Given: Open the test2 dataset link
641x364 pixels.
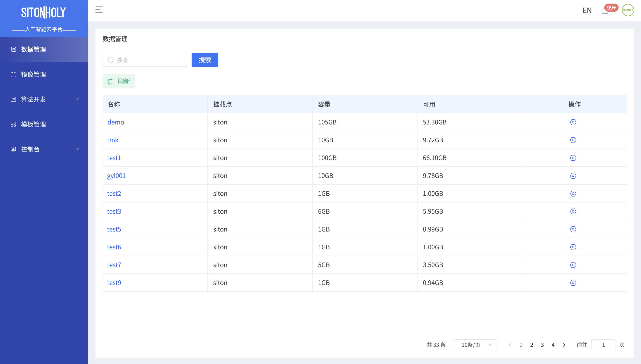Looking at the screenshot, I should (114, 194).
